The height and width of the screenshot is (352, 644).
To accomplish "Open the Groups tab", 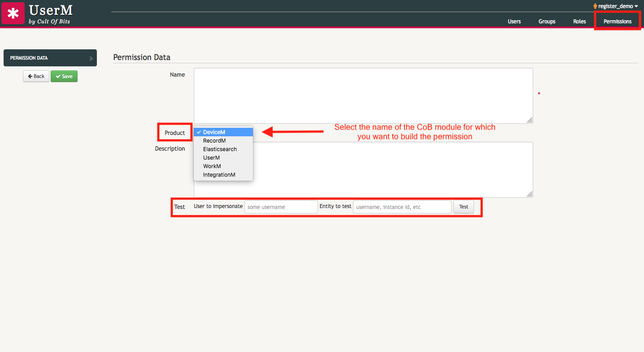I will click(x=547, y=22).
